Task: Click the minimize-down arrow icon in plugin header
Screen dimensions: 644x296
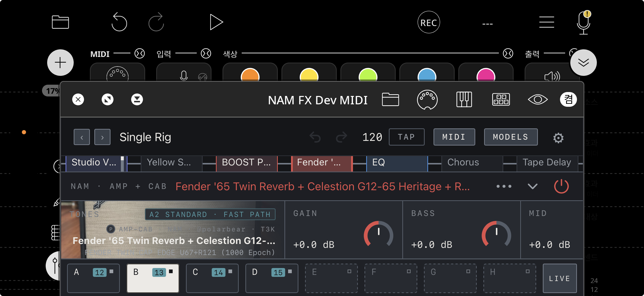Action: point(137,99)
